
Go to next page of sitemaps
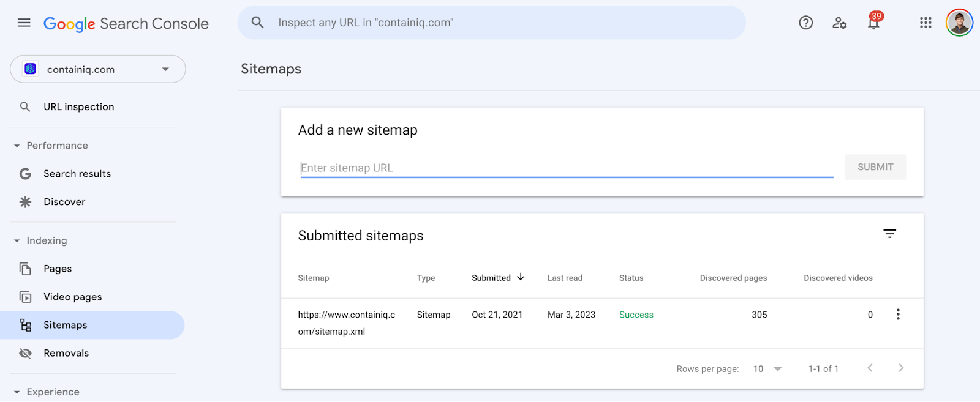click(x=901, y=368)
